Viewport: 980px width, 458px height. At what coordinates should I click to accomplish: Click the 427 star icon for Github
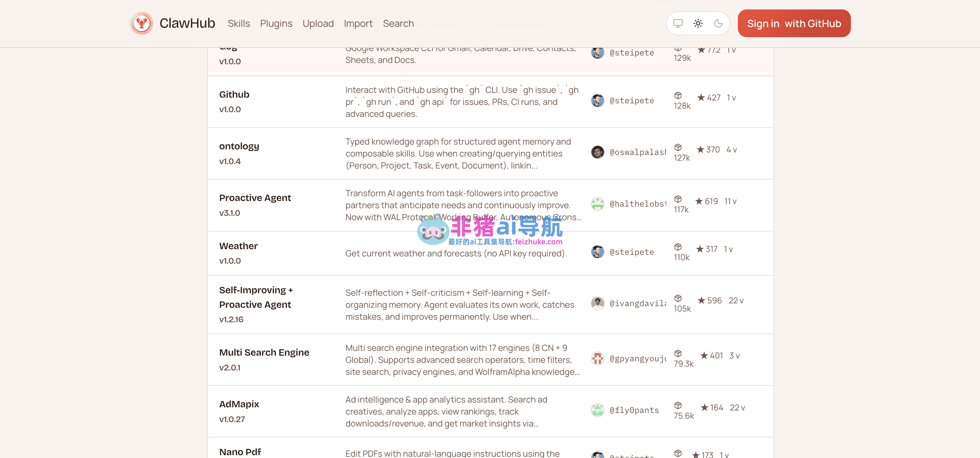click(701, 98)
